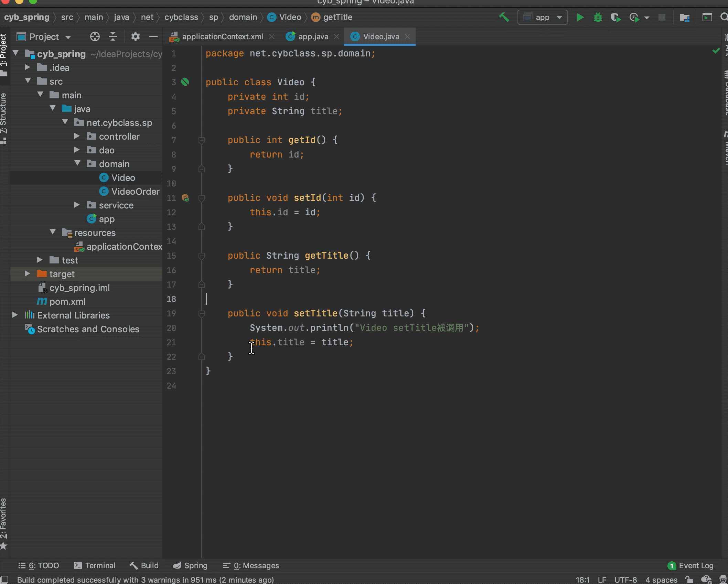The height and width of the screenshot is (584, 728).
Task: Fold the setTitle method at line 19
Action: [202, 314]
